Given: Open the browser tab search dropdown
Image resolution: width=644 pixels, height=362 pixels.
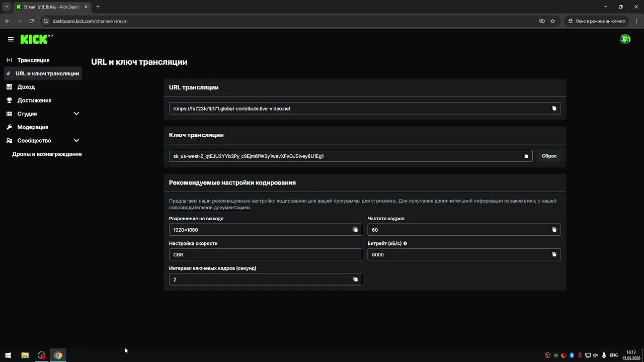Looking at the screenshot, I should point(7,7).
